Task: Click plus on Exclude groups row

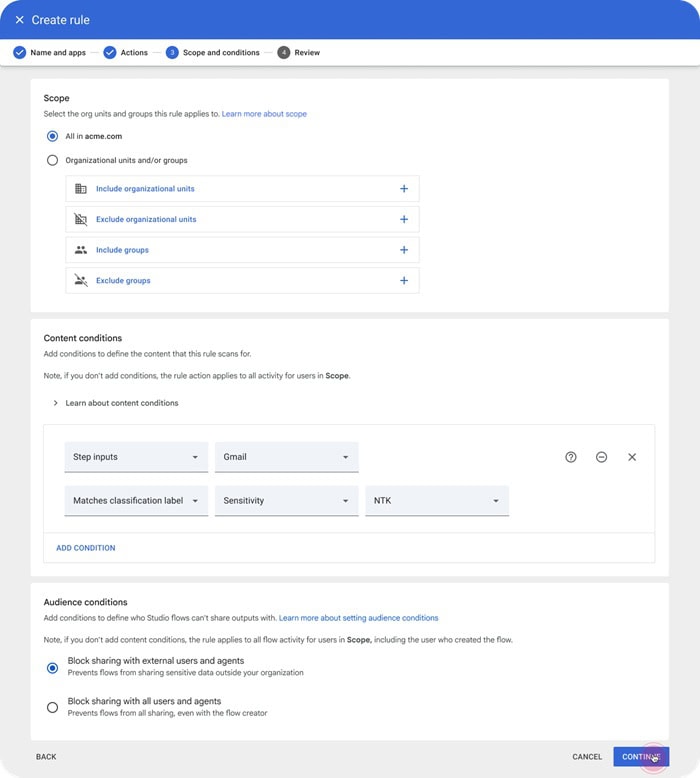Action: coord(404,280)
